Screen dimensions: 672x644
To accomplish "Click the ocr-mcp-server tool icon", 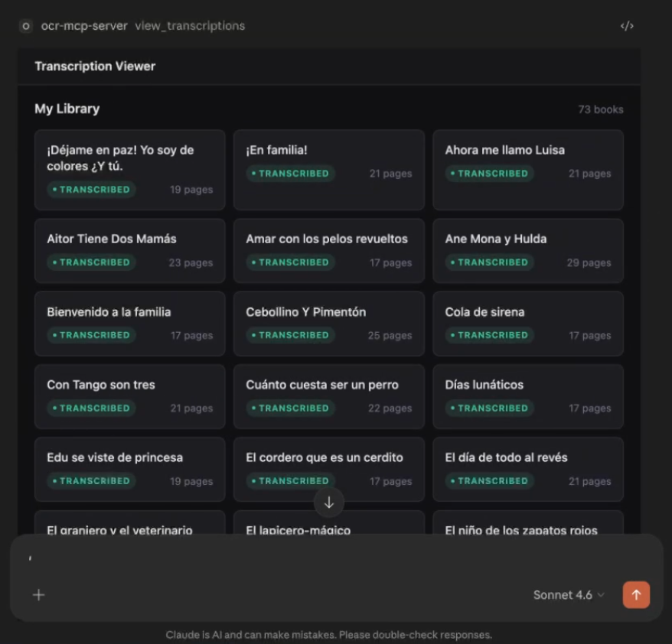I will 26,26.
